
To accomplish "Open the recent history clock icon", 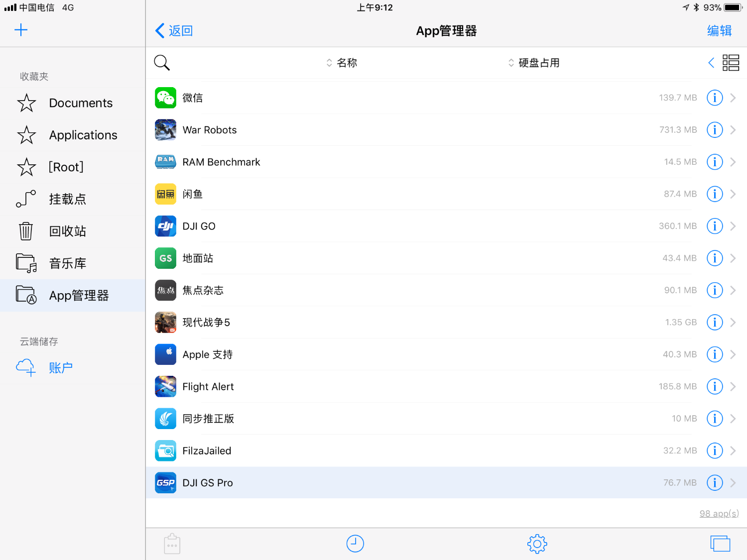I will click(355, 544).
